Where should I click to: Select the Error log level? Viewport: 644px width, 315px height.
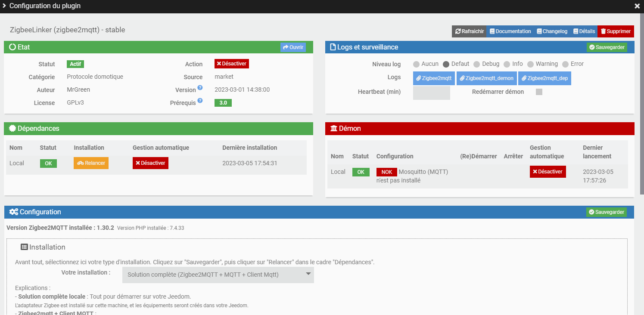(565, 64)
